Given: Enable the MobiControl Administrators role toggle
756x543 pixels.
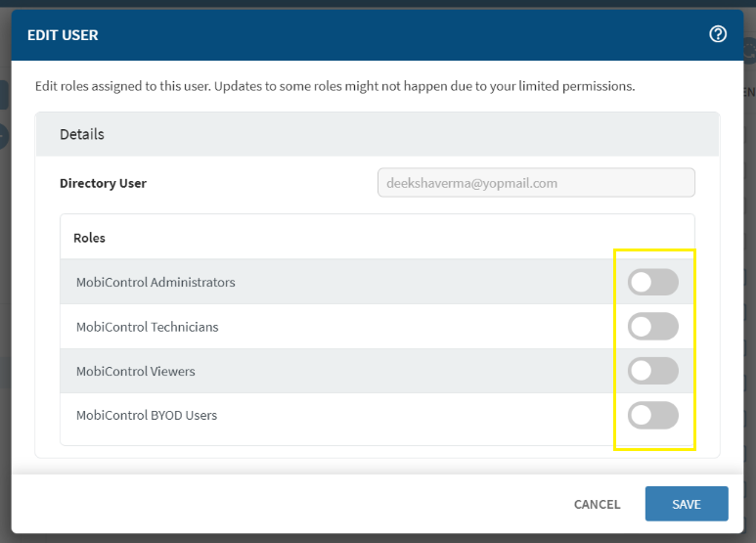Looking at the screenshot, I should tap(652, 283).
